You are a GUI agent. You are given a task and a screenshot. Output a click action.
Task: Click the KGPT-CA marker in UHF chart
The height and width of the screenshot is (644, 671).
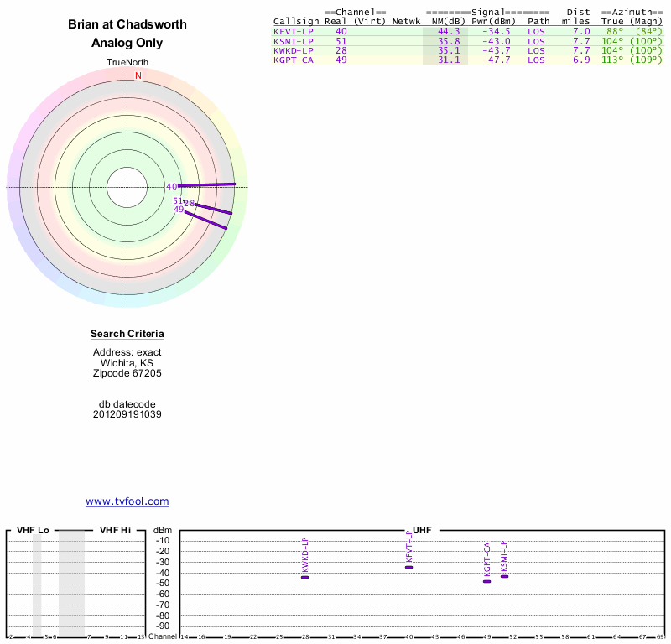coord(486,581)
